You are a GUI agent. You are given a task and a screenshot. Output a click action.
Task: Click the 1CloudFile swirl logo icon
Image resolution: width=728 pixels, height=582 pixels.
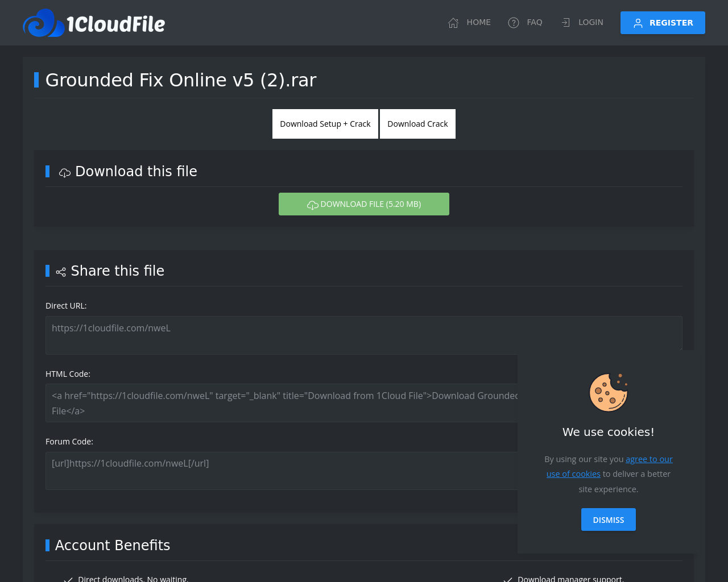pos(43,23)
